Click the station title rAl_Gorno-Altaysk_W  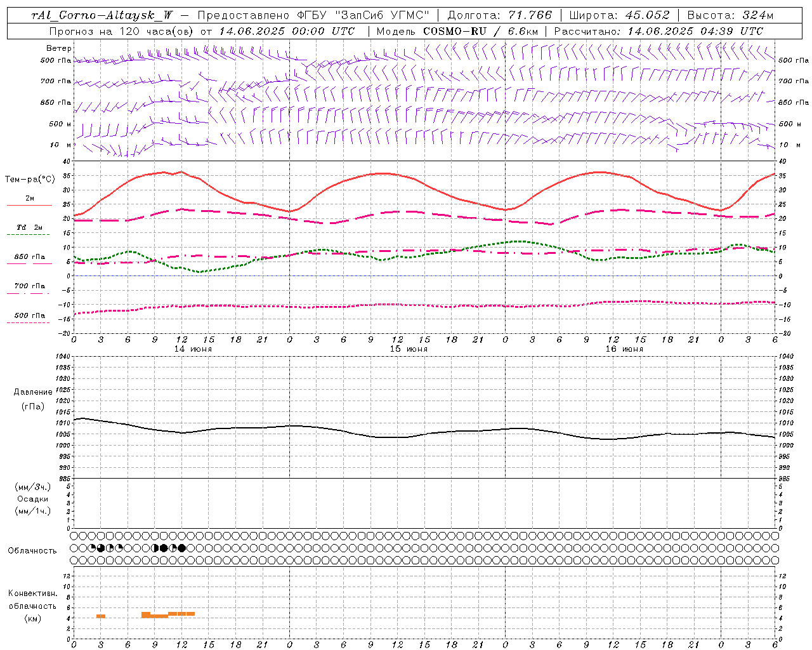pos(102,15)
